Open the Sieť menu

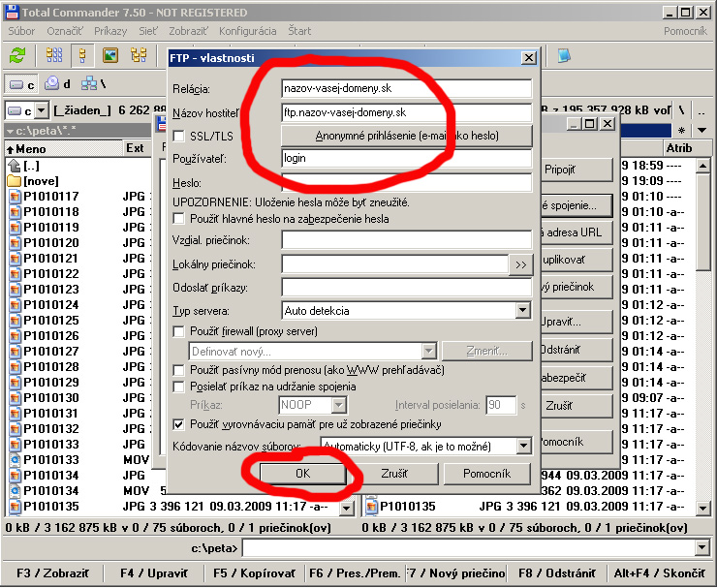coord(147,31)
